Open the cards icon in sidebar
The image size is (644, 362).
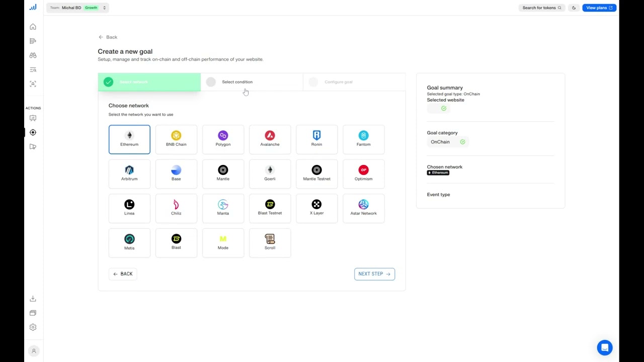[33, 313]
